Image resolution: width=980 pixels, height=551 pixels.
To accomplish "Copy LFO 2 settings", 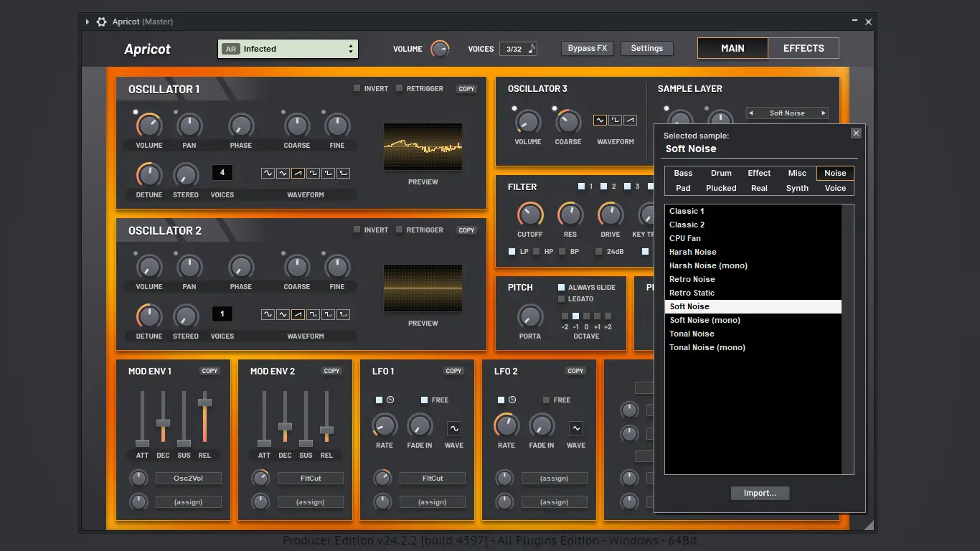I will 575,371.
